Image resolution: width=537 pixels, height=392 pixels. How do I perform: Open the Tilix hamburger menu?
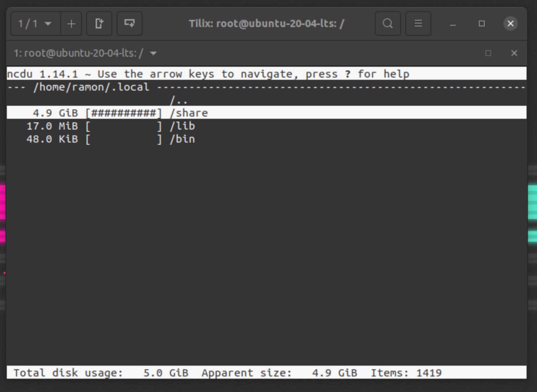click(x=418, y=24)
